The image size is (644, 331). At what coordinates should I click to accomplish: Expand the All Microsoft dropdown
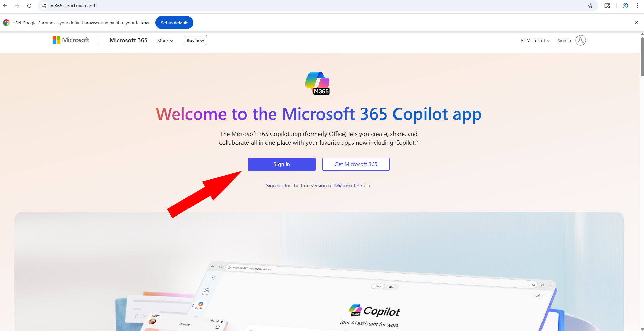coord(535,41)
